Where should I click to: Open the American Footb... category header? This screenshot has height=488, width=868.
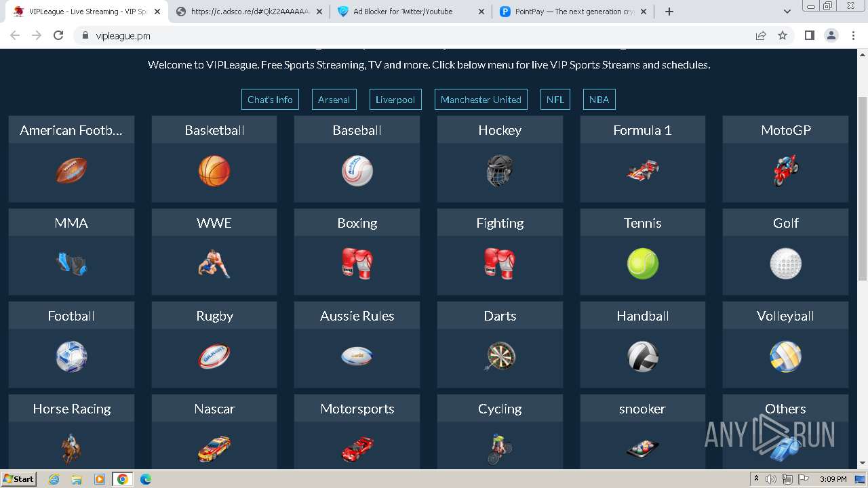[x=71, y=130]
